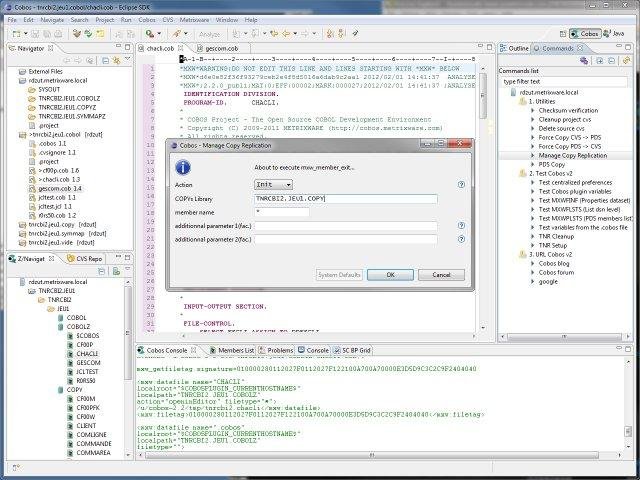Click help icon for additional parameter 2
640x480 pixels.
pos(461,241)
